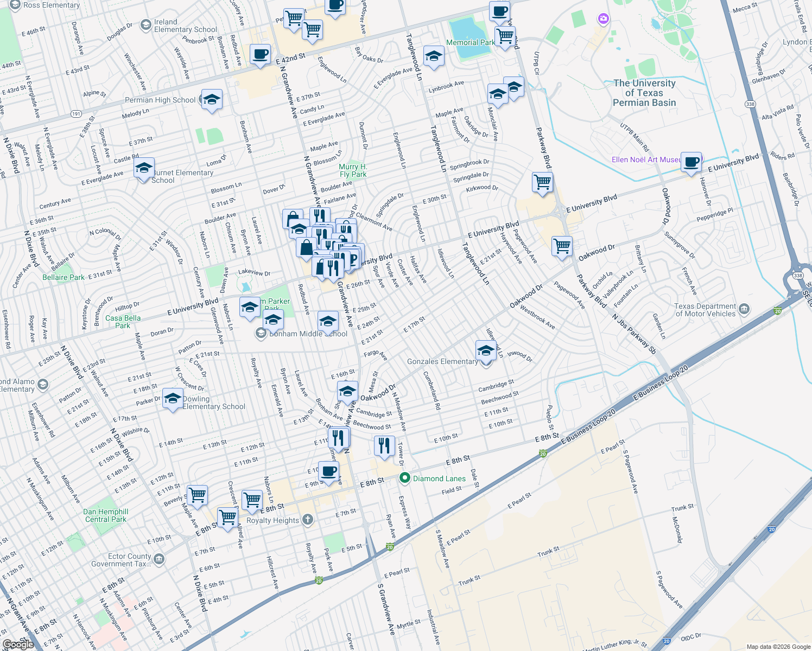Image resolution: width=812 pixels, height=651 pixels.
Task: Click the restaurant marker on Tower Dr near E 8th St
Action: coord(384,445)
